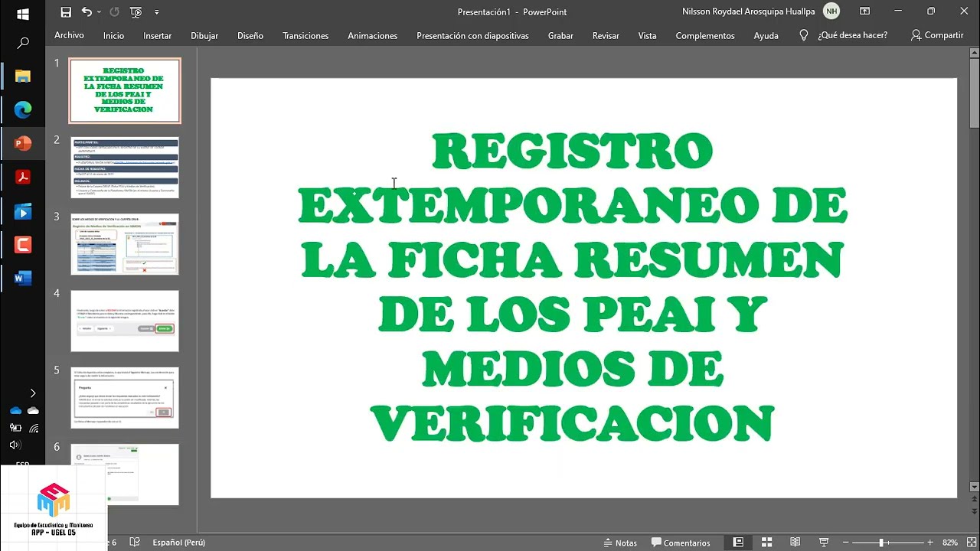The height and width of the screenshot is (551, 980).
Task: Expand the taskbar hidden icons chevron
Action: [x=32, y=393]
